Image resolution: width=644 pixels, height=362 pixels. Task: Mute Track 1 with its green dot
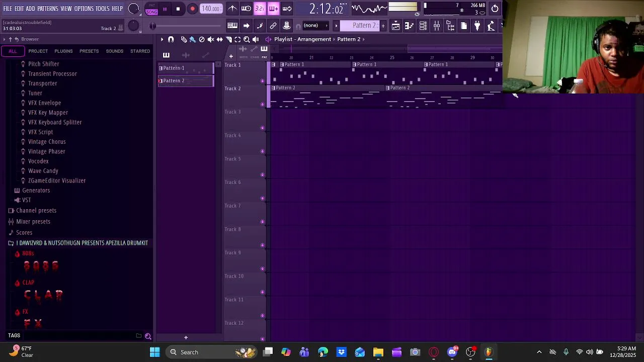pyautogui.click(x=262, y=80)
